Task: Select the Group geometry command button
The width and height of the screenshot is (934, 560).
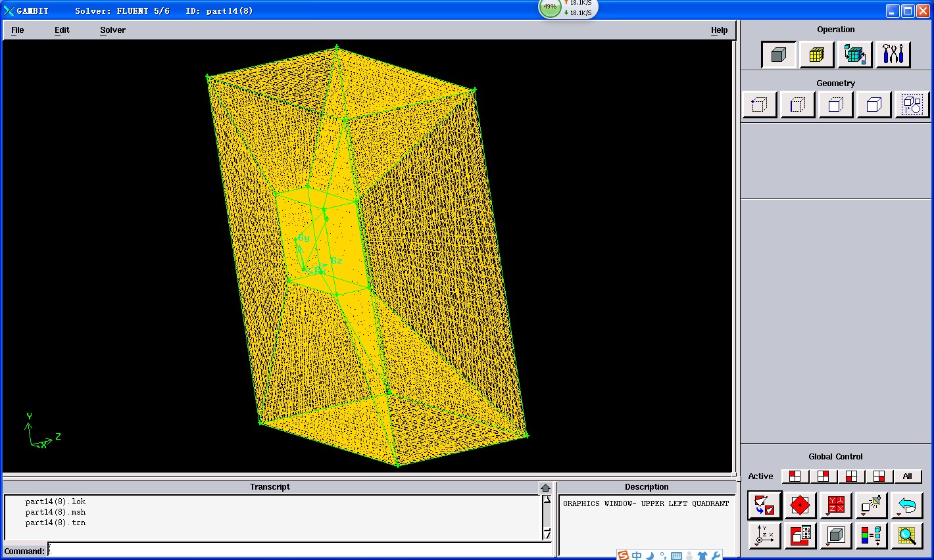Action: point(912,105)
